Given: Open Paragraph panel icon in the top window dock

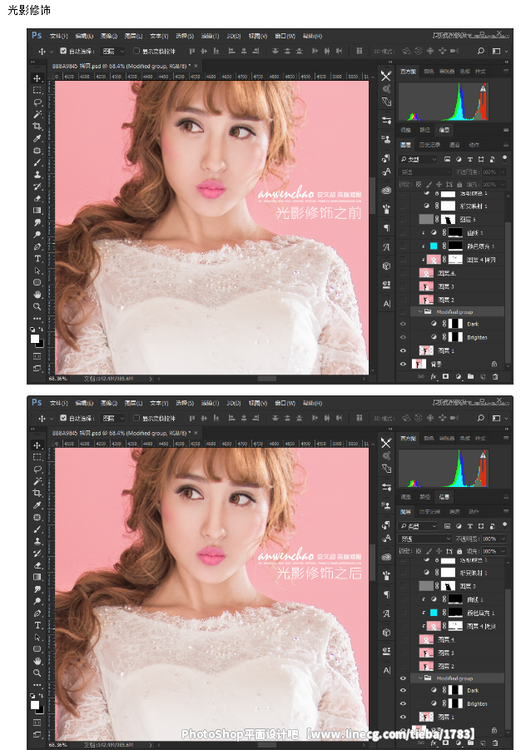Looking at the screenshot, I should 387,228.
